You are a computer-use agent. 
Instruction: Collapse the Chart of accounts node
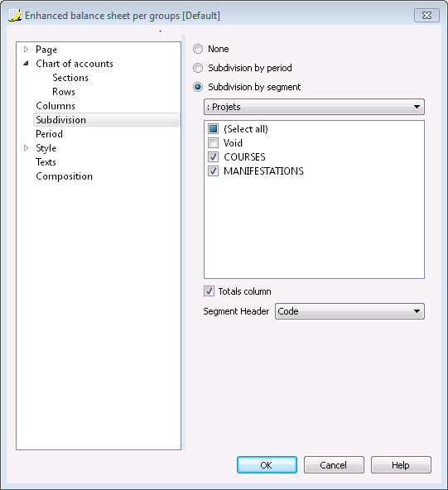click(x=26, y=64)
